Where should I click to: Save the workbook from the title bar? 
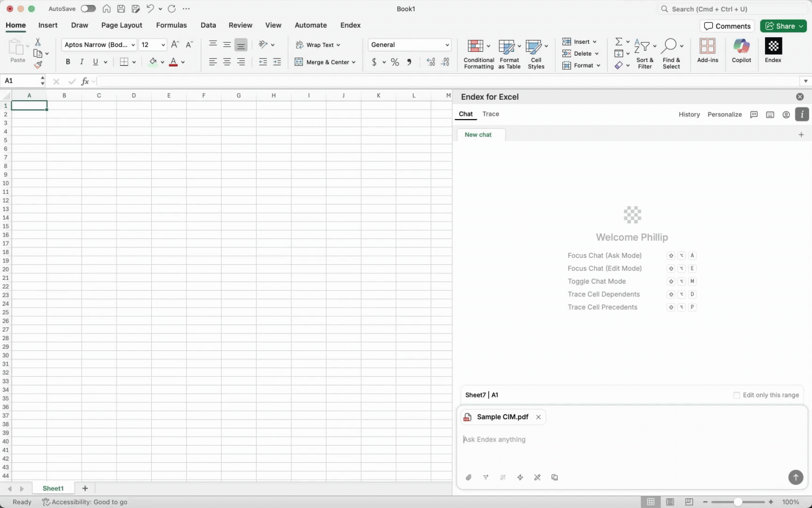[x=121, y=9]
